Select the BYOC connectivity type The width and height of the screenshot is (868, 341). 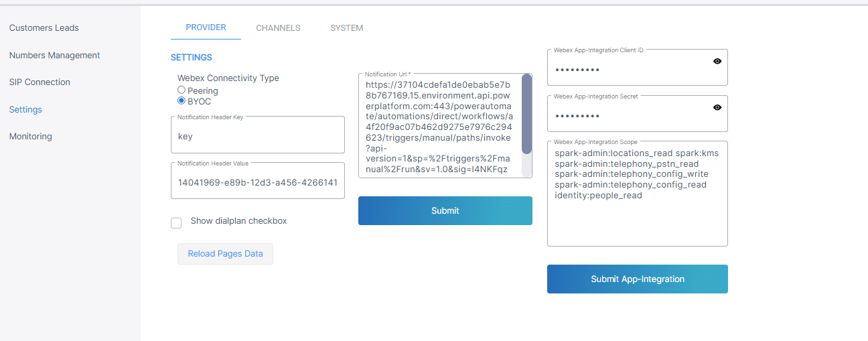(182, 100)
